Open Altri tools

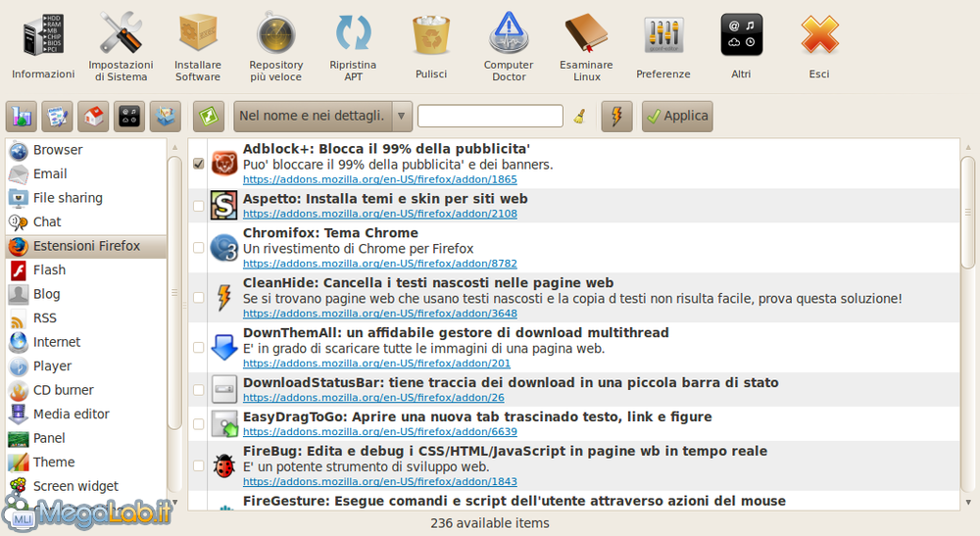point(741,47)
